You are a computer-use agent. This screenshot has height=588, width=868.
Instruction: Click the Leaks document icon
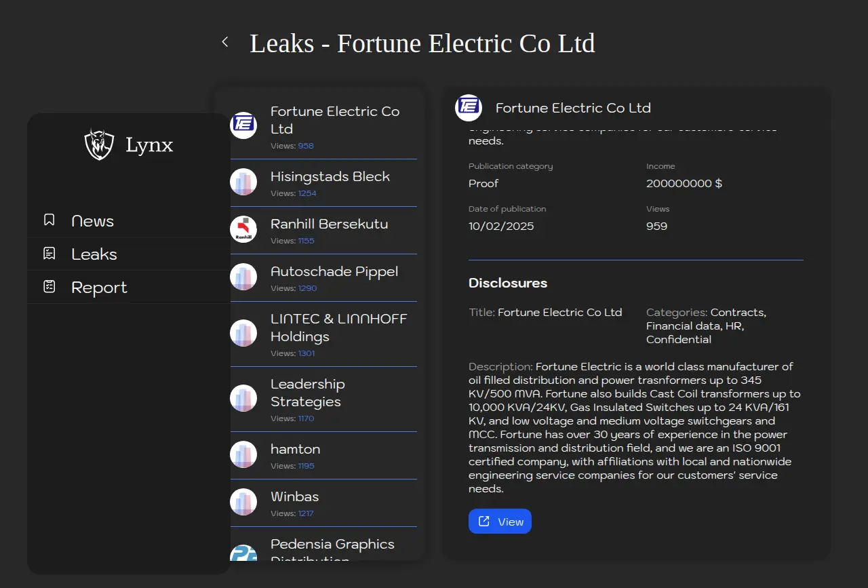tap(50, 254)
